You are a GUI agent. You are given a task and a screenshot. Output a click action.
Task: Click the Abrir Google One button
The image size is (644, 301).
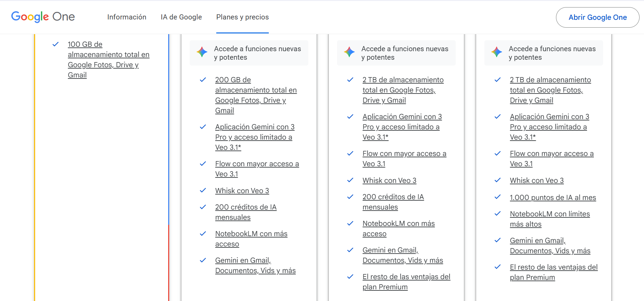(597, 17)
